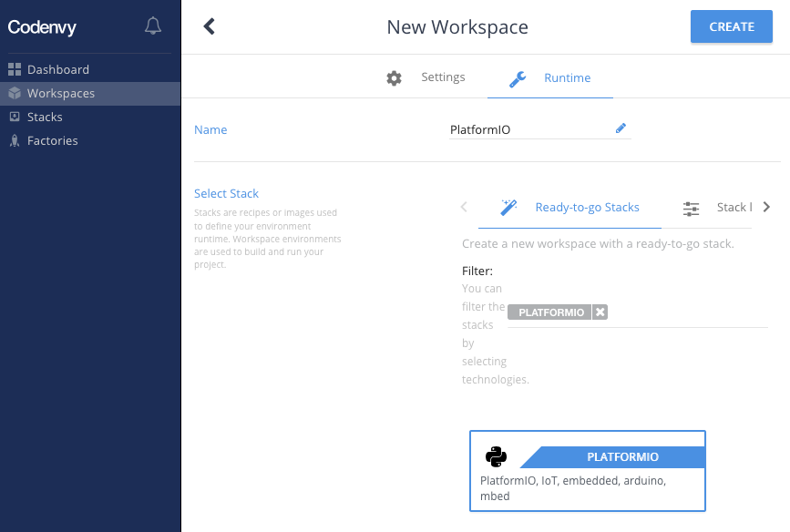Click 'PlatformIO, IoT, embedded, arduino, mbed' description
Screen dimensions: 790x532
pos(573,488)
